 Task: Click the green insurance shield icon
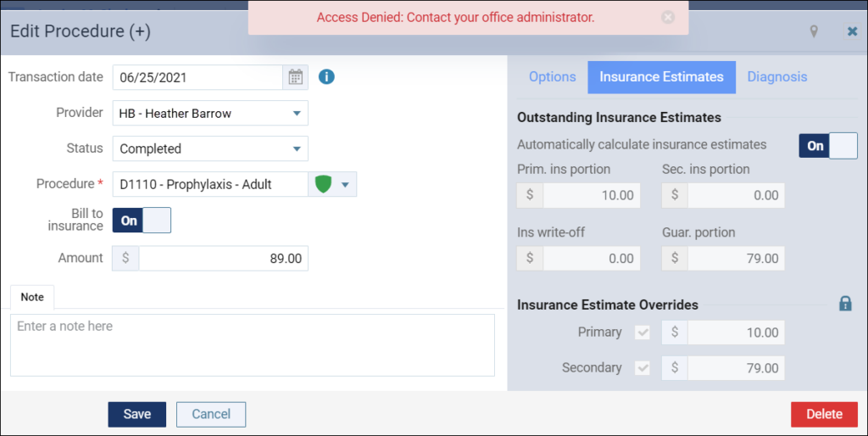pyautogui.click(x=323, y=184)
